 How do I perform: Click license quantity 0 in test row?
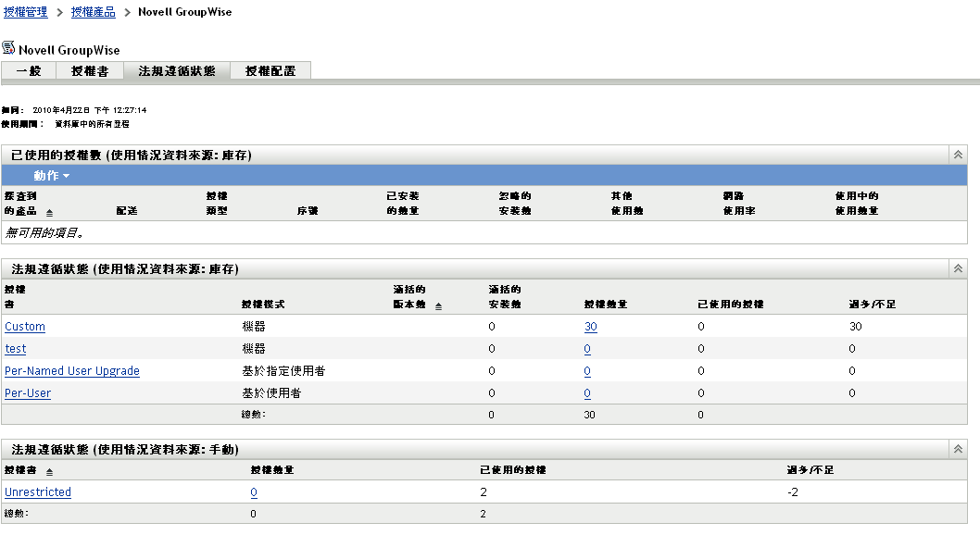tap(587, 349)
